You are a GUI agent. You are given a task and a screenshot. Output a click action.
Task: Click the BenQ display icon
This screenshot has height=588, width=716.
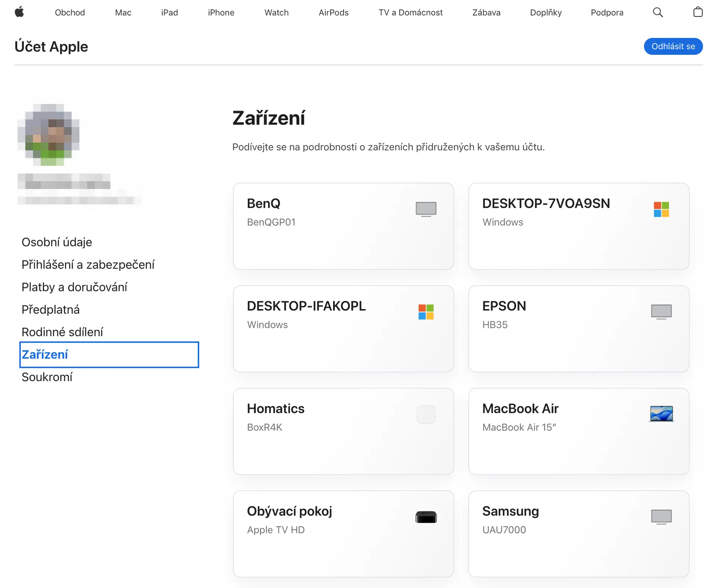point(426,209)
